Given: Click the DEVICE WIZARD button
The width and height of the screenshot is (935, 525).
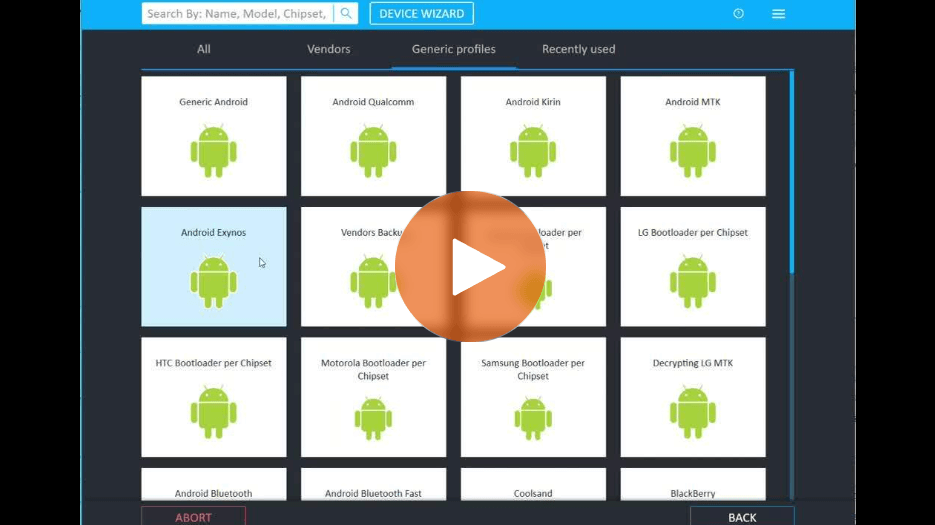Looking at the screenshot, I should click(x=422, y=14).
